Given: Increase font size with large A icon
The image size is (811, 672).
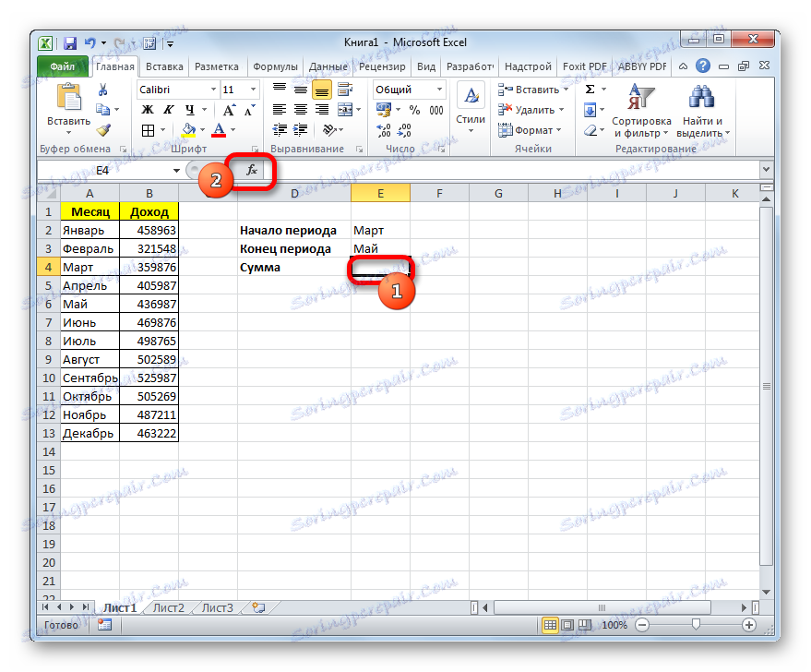Looking at the screenshot, I should [x=228, y=110].
